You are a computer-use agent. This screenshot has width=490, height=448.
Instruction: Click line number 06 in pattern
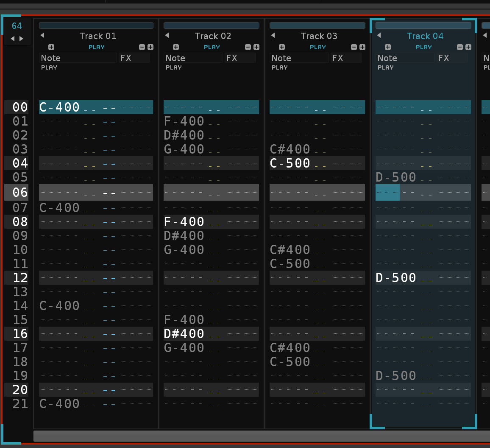pyautogui.click(x=20, y=193)
